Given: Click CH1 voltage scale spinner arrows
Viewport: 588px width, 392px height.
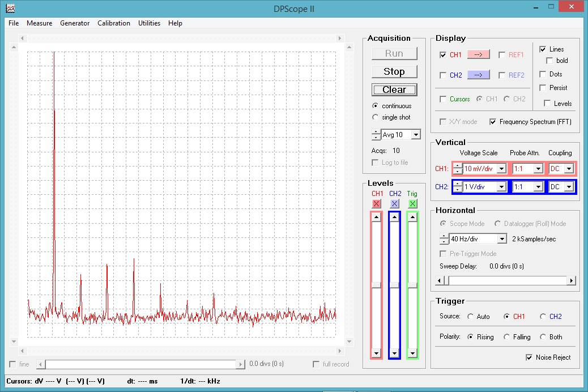Looking at the screenshot, I should 457,169.
